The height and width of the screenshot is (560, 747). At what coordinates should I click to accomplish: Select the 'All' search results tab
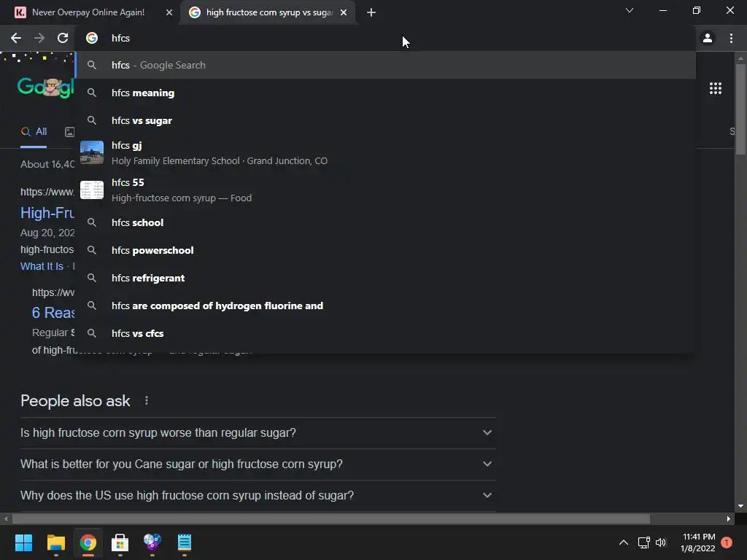pyautogui.click(x=34, y=132)
